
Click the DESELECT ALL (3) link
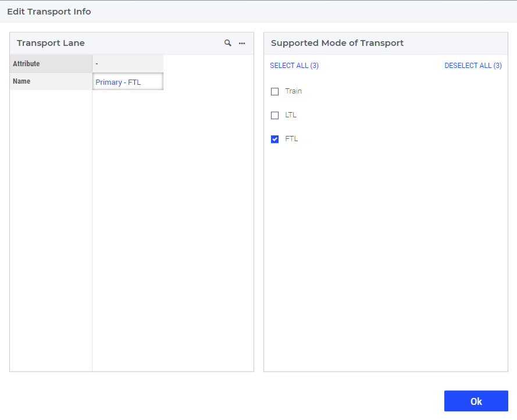pos(473,66)
